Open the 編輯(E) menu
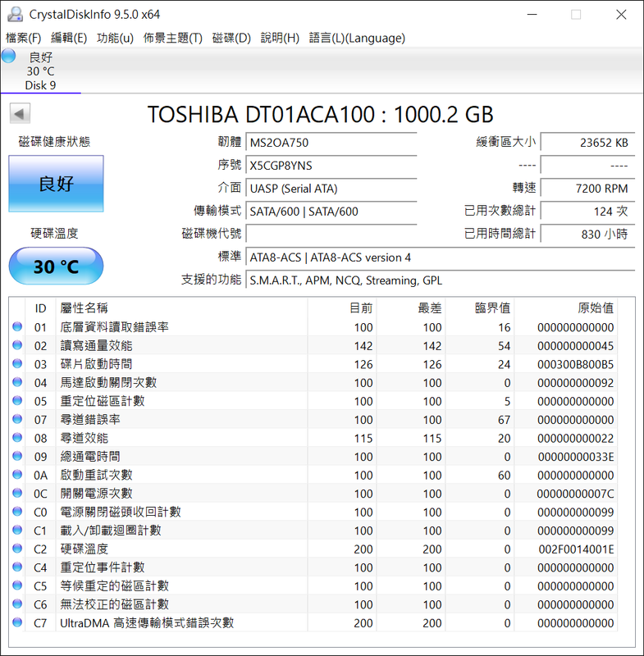This screenshot has height=656, width=644. (69, 38)
